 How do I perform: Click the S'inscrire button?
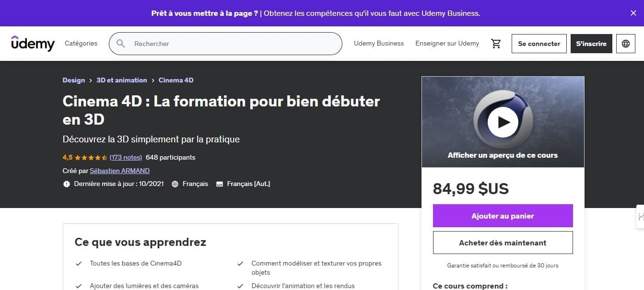pyautogui.click(x=591, y=44)
